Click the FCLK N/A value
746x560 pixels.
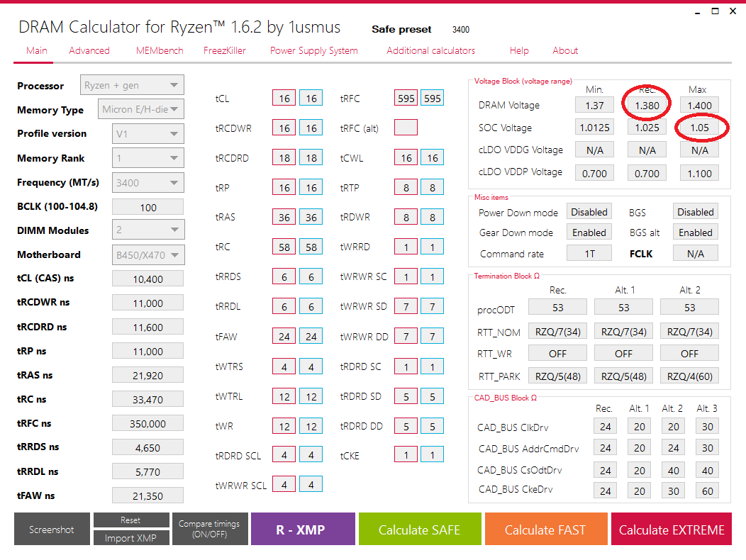696,253
